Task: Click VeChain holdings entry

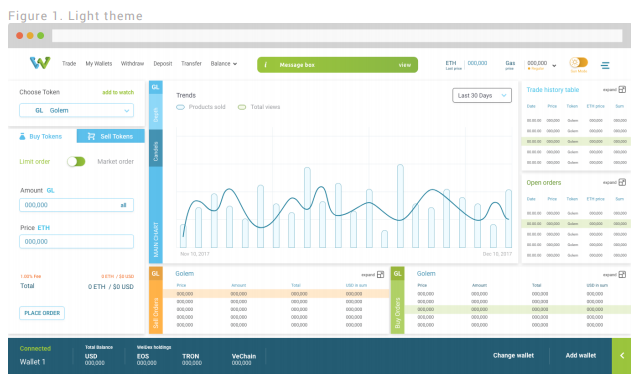Action: pyautogui.click(x=244, y=359)
